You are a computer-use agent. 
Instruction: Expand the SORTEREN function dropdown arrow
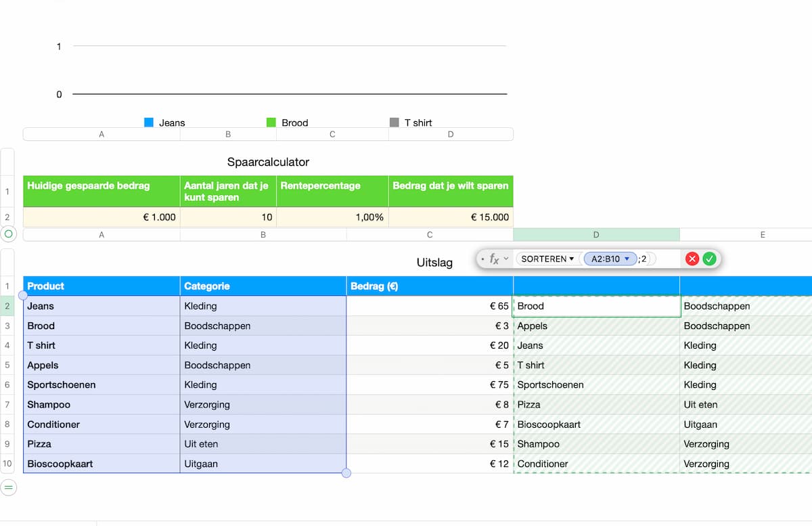click(x=572, y=259)
